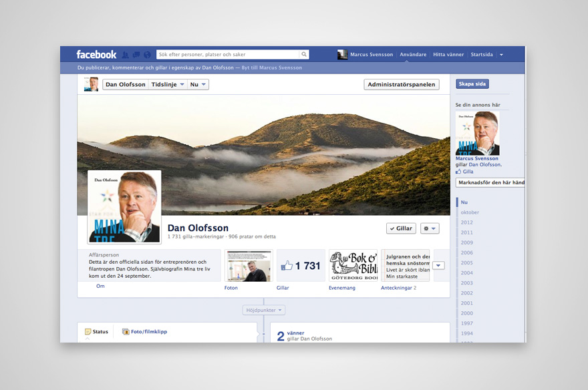Click the Foto/filmklipp photo icon
588x390 pixels.
(x=126, y=331)
